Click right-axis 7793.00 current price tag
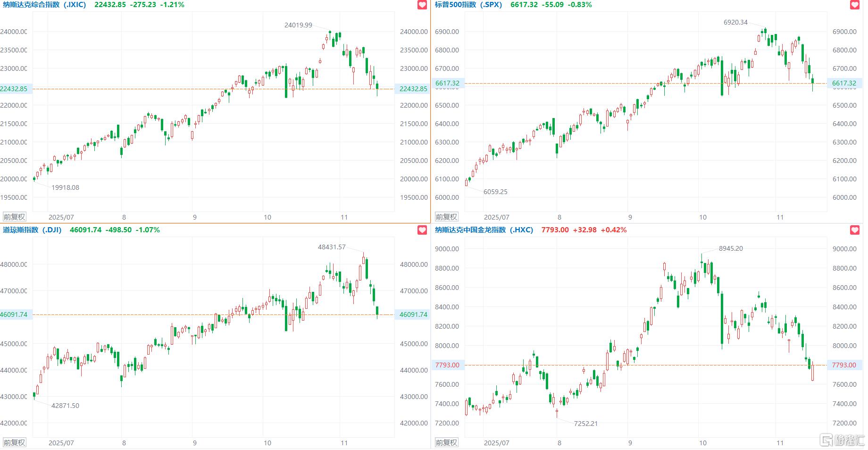 [x=844, y=365]
